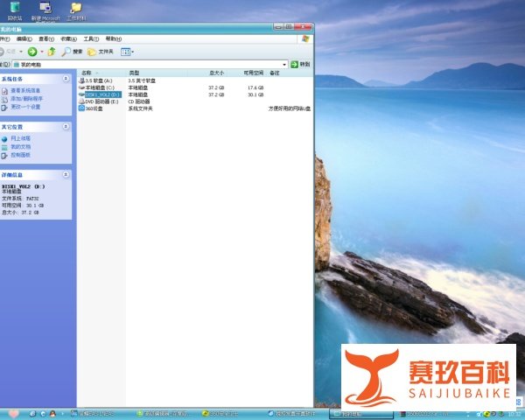The width and height of the screenshot is (525, 420).
Task: Open the 查看(V) menu
Action: (45, 38)
